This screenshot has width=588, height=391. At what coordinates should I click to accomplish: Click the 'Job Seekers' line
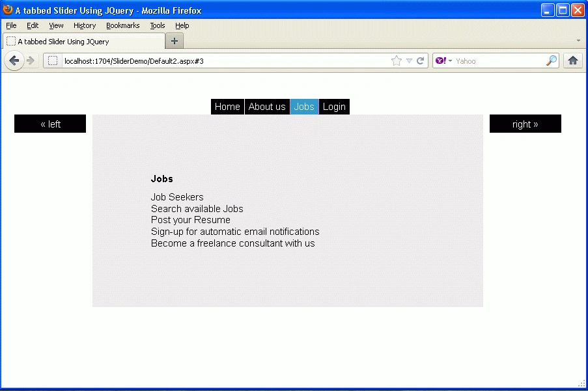177,197
